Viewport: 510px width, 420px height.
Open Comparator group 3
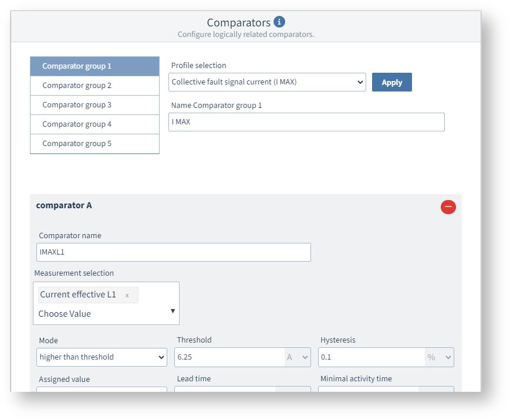point(94,105)
